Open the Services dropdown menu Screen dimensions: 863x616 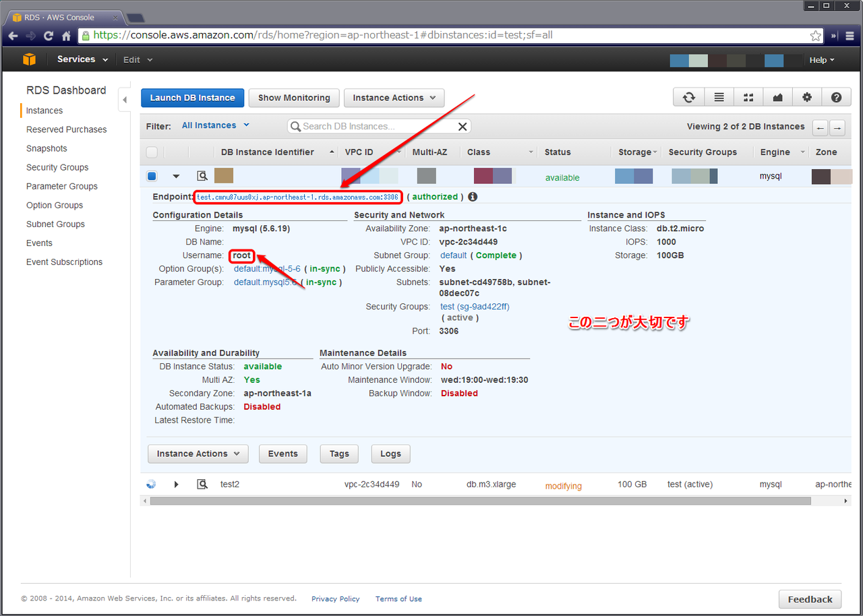82,59
